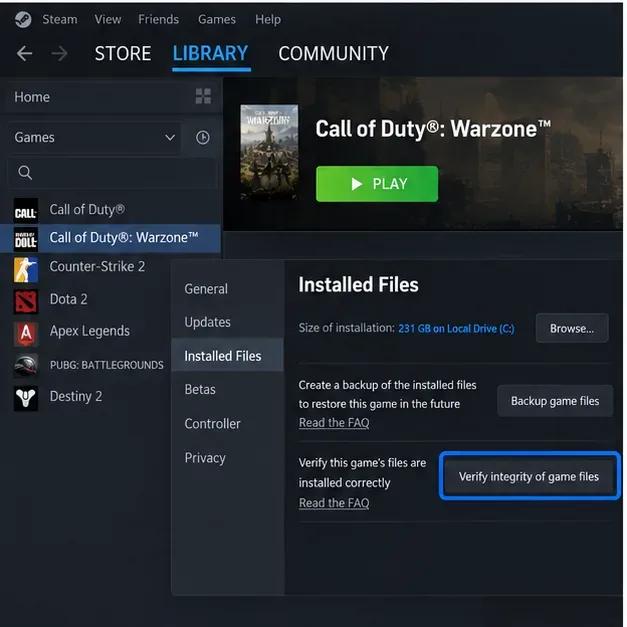The width and height of the screenshot is (627, 627).
Task: Open the Privacy properties tab
Action: pyautogui.click(x=228, y=457)
